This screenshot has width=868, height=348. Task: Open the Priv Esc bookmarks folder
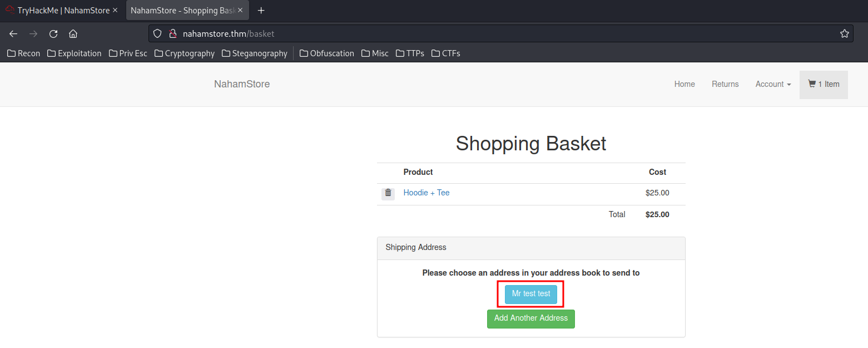tap(128, 53)
